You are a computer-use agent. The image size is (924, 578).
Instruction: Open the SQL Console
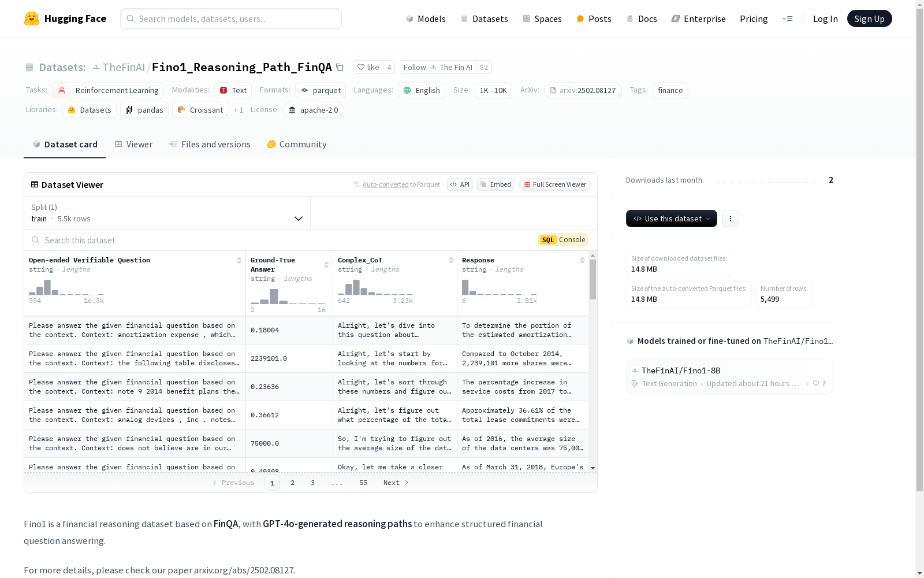(563, 240)
